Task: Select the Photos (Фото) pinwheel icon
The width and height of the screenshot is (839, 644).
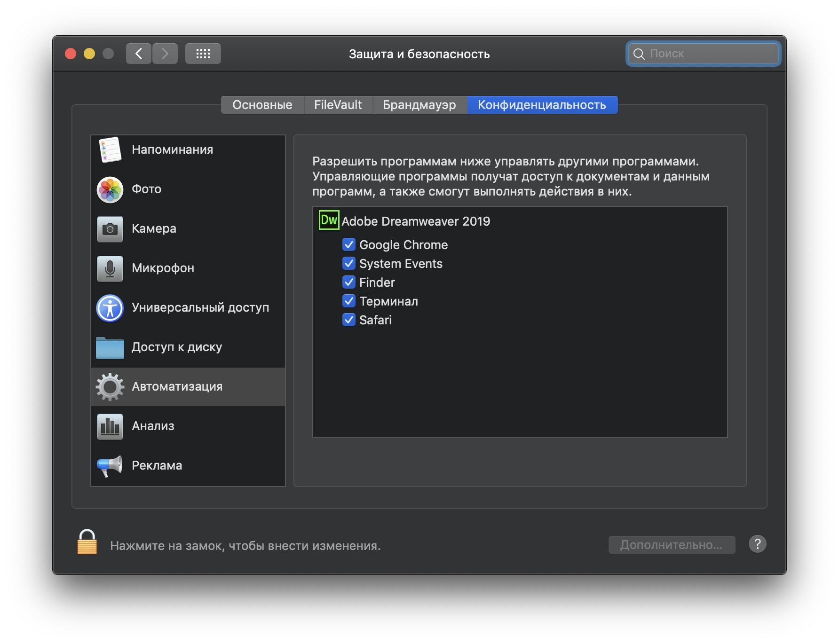Action: click(x=110, y=189)
